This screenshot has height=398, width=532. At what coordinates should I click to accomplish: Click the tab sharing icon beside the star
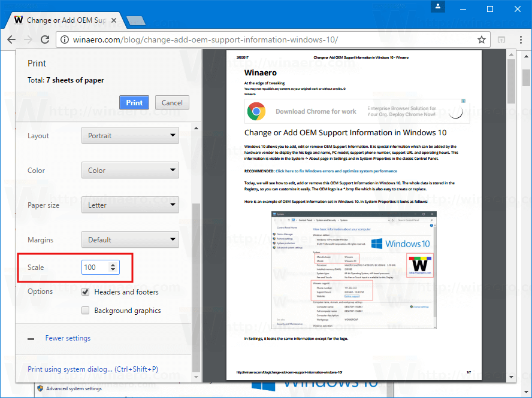[501, 40]
